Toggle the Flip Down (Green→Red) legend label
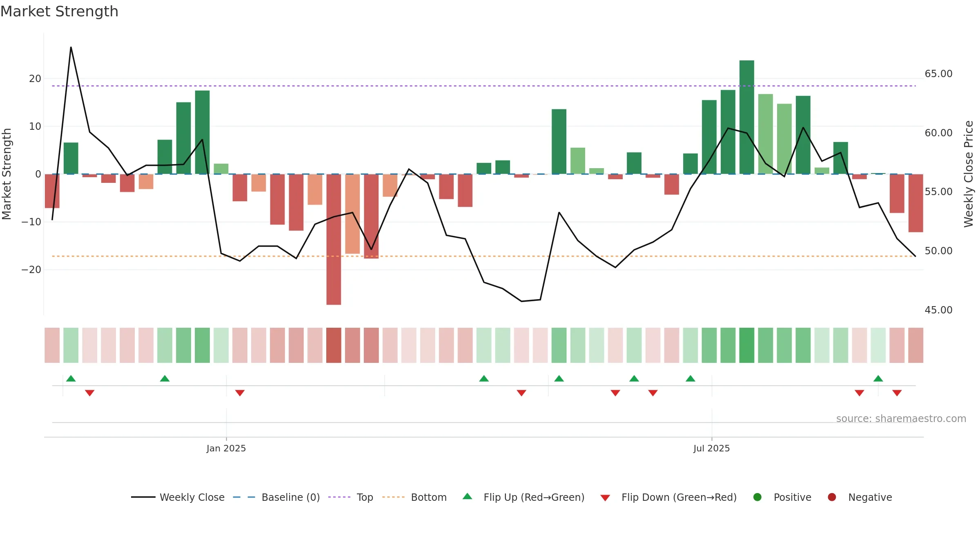 click(679, 497)
